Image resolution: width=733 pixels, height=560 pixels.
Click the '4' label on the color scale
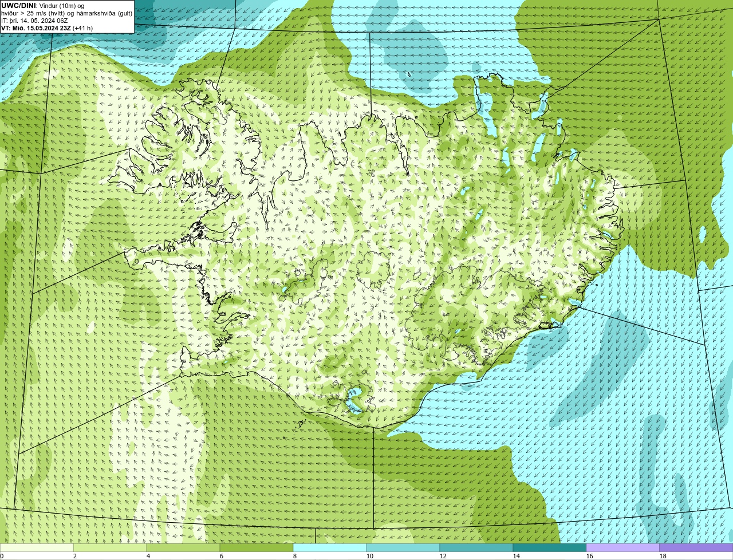click(x=148, y=556)
